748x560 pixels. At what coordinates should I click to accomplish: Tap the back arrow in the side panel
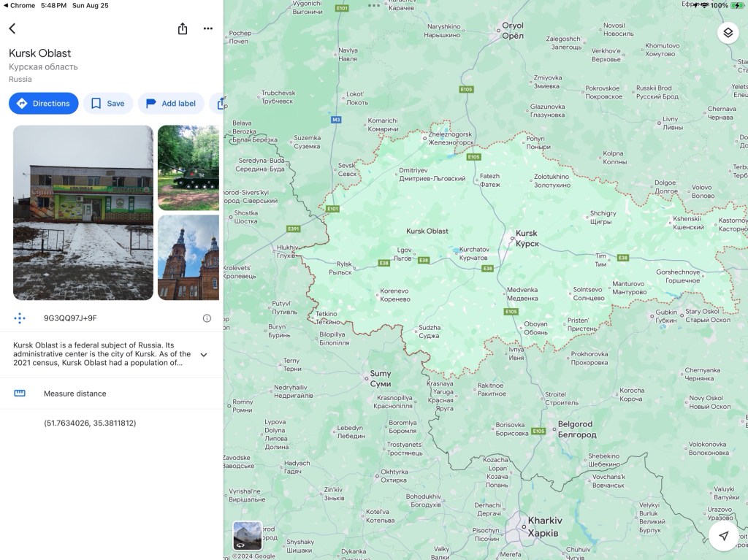[12, 28]
